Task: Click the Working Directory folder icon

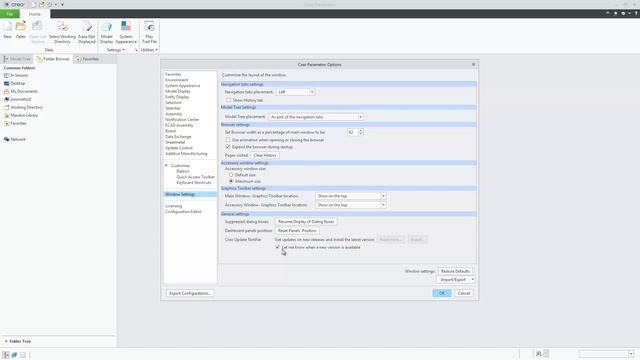Action: [7, 107]
